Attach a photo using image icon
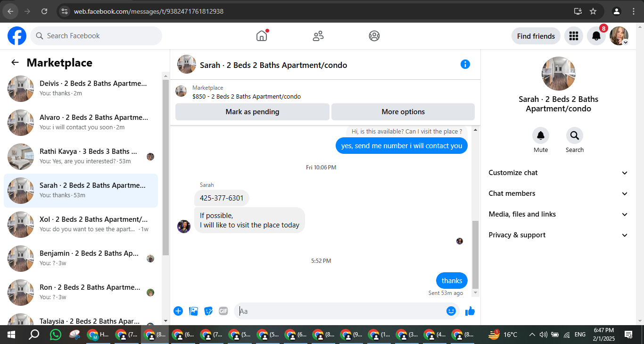This screenshot has width=644, height=344. [x=193, y=311]
